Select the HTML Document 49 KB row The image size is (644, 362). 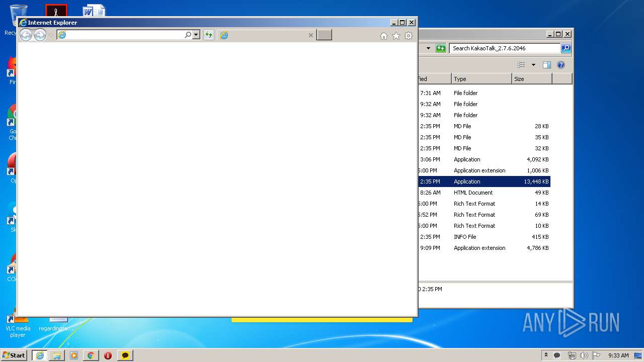(485, 193)
